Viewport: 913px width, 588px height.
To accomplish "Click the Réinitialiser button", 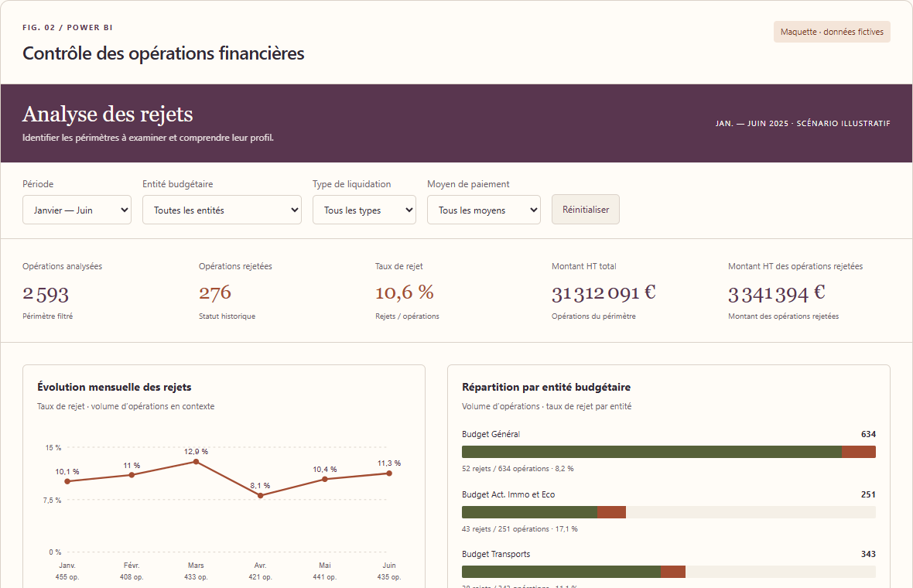I will click(x=586, y=210).
